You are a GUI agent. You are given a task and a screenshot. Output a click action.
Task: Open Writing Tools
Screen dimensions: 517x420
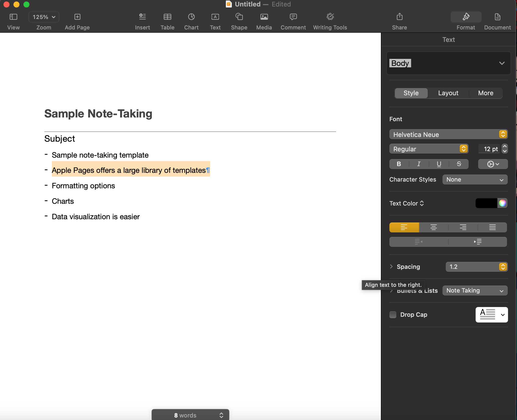click(x=330, y=17)
